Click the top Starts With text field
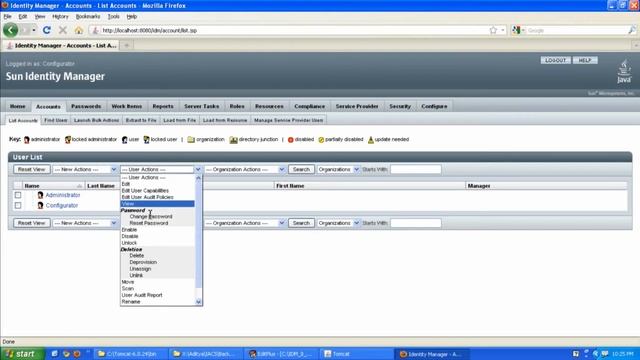The height and width of the screenshot is (360, 640). coord(416,169)
